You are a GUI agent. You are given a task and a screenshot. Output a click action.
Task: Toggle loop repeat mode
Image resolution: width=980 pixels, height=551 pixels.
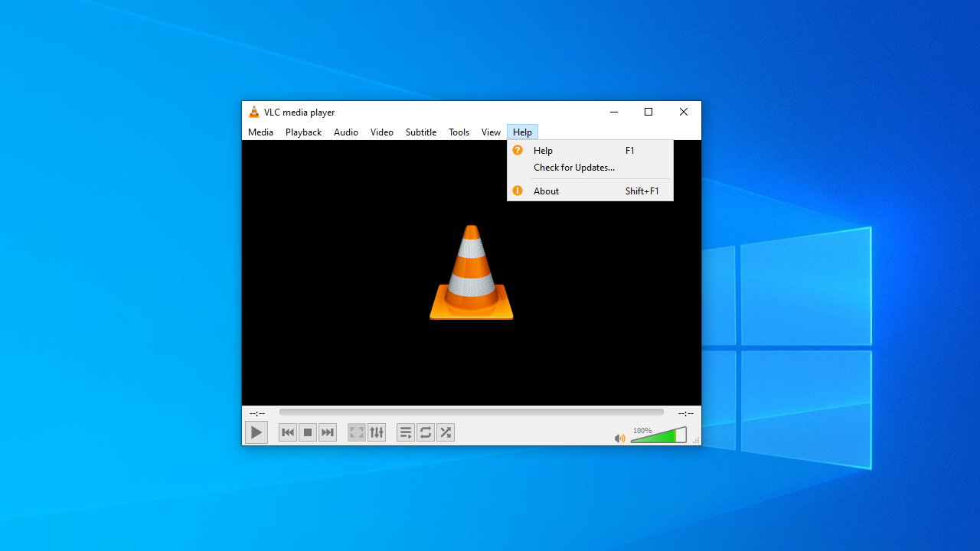[426, 432]
